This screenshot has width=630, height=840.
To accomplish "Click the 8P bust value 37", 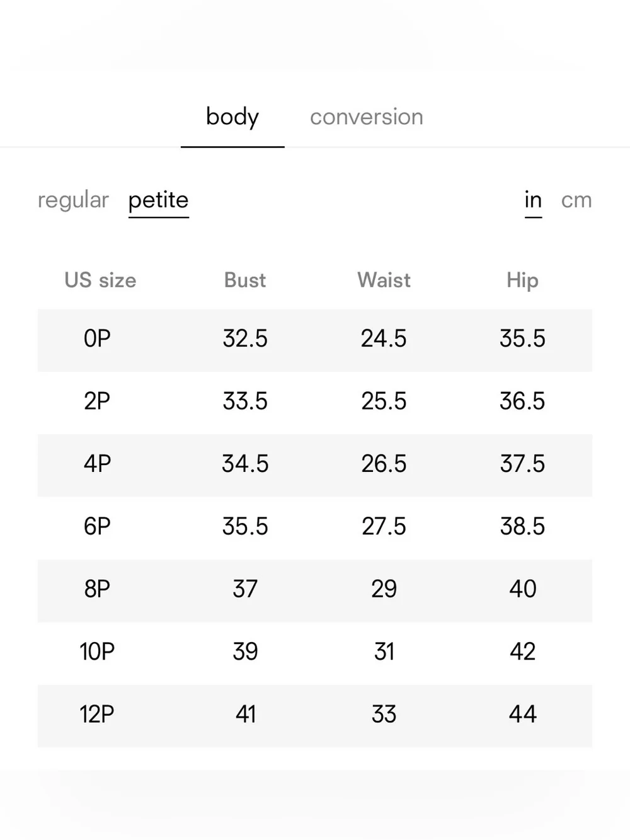I will (x=245, y=589).
